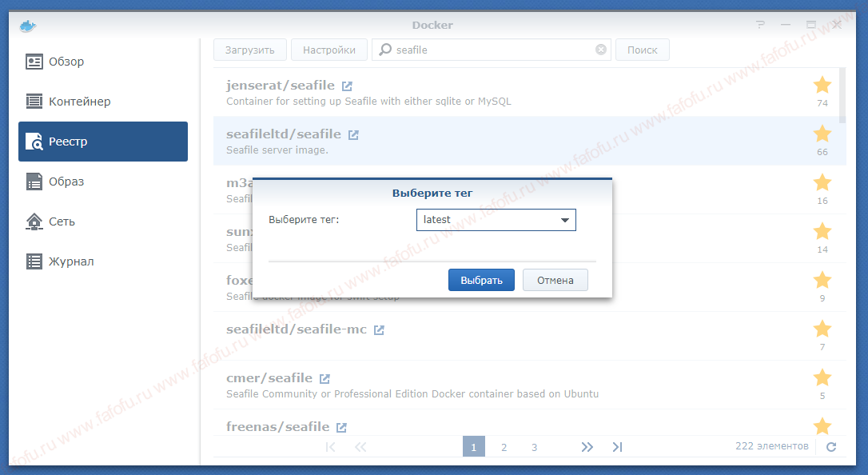This screenshot has width=868, height=475.
Task: Switch to the Сеть section
Action: 103,222
